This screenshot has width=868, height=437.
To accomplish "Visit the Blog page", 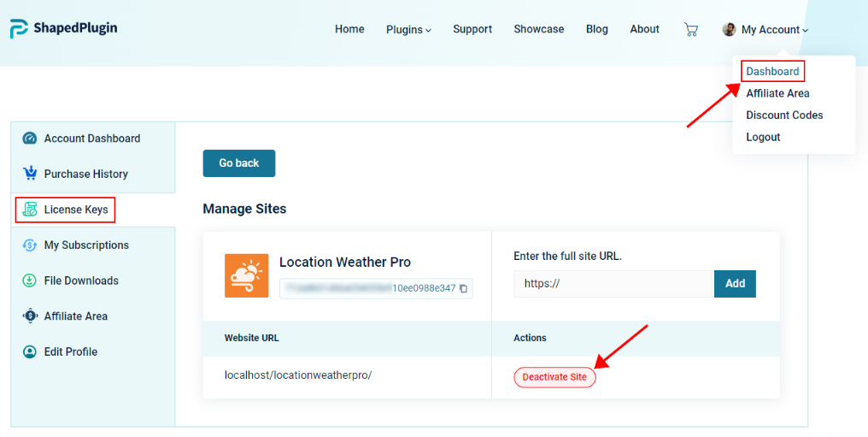I will 596,29.
